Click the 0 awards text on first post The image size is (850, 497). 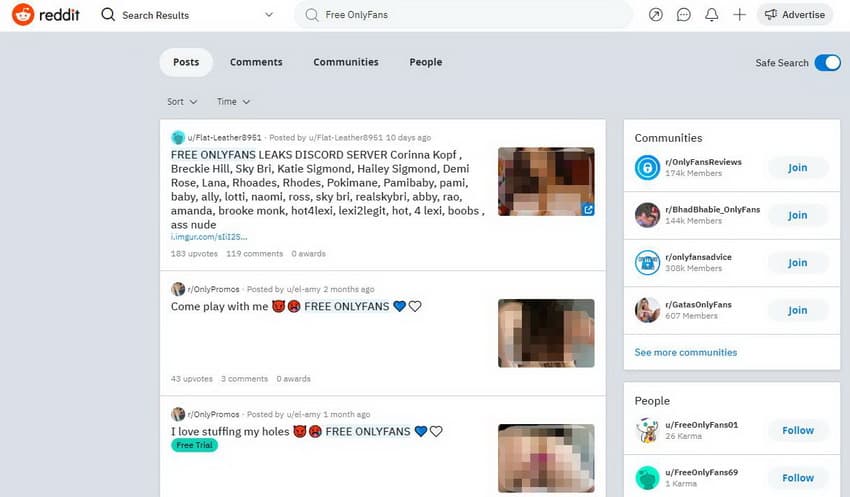click(308, 254)
